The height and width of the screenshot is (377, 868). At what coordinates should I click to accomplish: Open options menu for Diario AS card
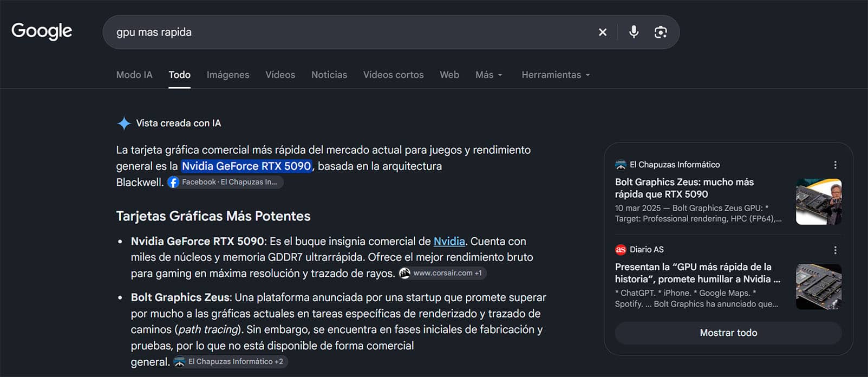[836, 250]
